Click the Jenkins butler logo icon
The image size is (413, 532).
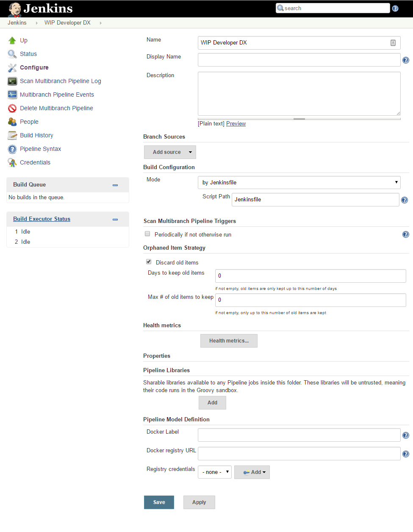[15, 9]
